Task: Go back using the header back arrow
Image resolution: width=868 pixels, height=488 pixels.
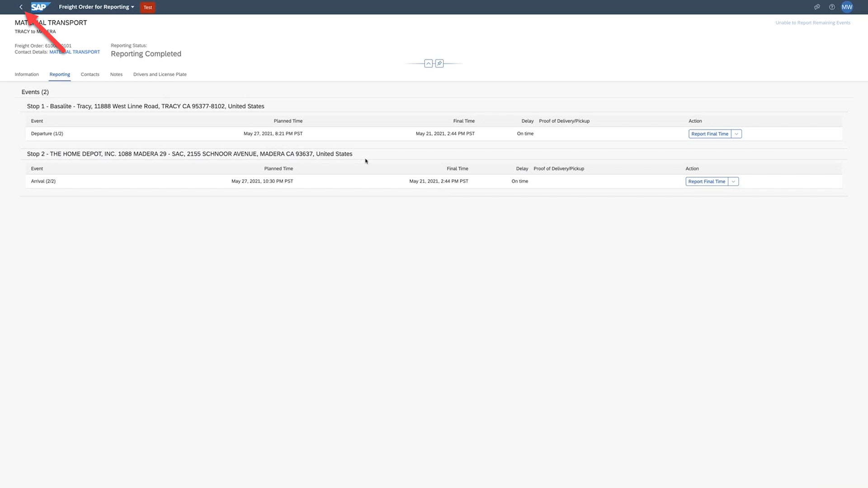Action: click(x=21, y=7)
